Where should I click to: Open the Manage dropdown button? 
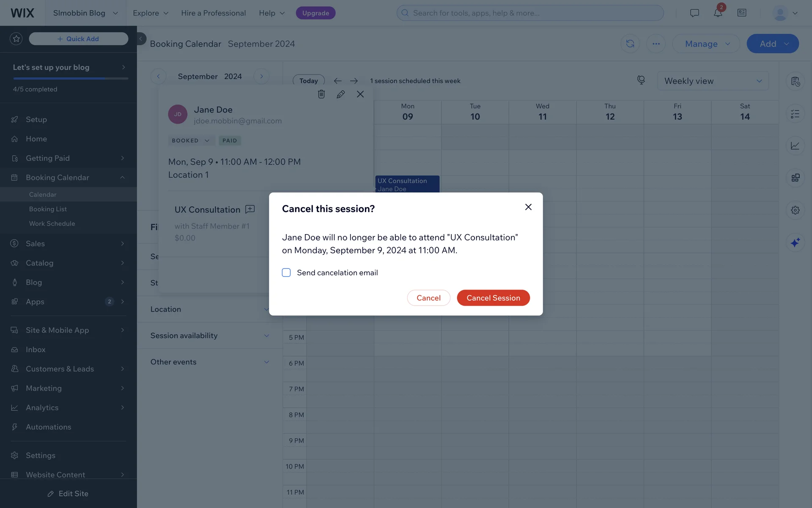(706, 44)
